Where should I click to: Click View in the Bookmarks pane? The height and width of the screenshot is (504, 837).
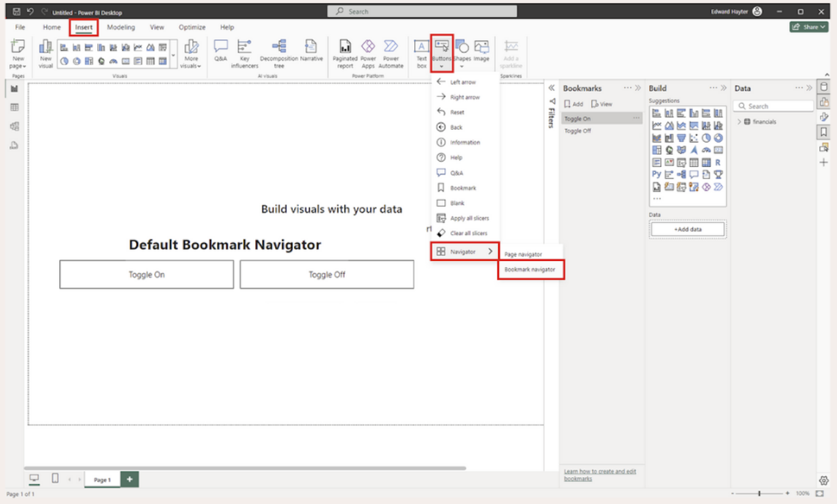click(x=601, y=104)
